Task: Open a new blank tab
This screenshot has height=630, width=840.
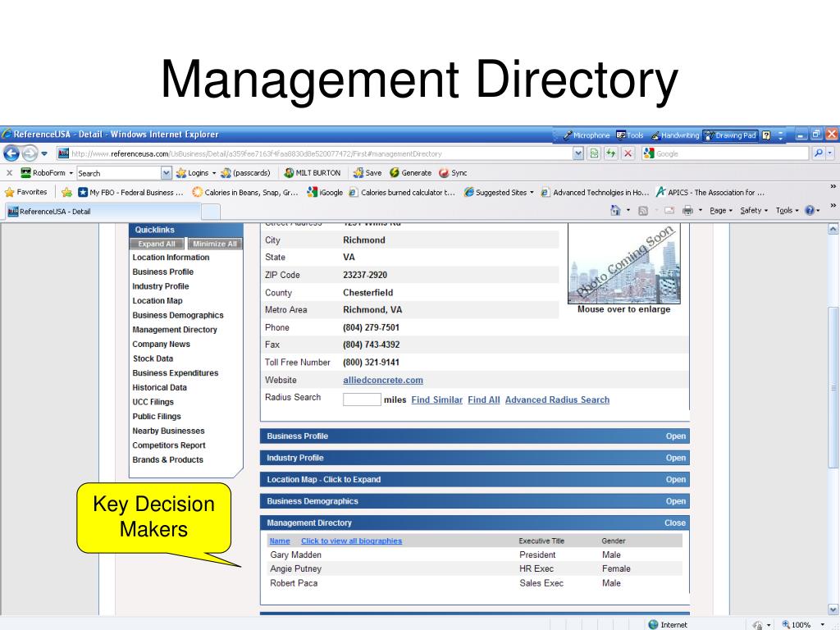Action: (x=211, y=212)
